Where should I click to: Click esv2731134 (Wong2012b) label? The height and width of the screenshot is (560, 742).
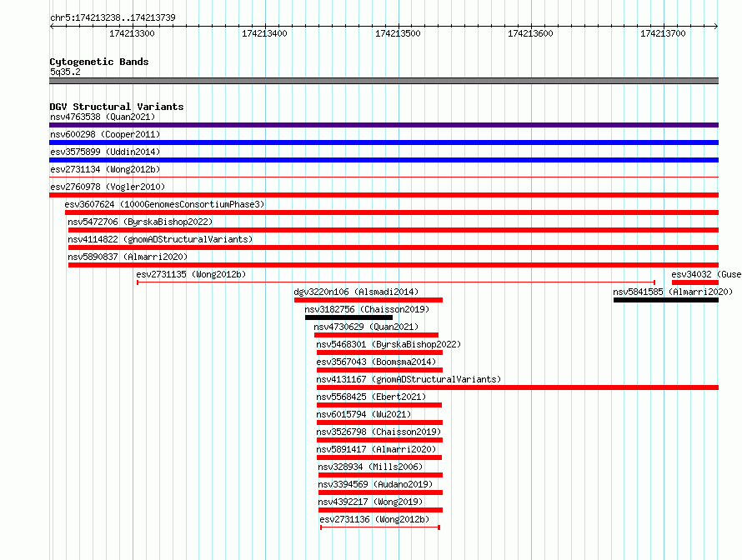(105, 169)
